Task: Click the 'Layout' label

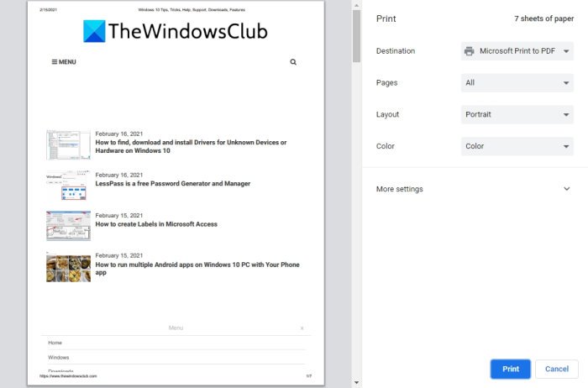Action: pos(387,115)
